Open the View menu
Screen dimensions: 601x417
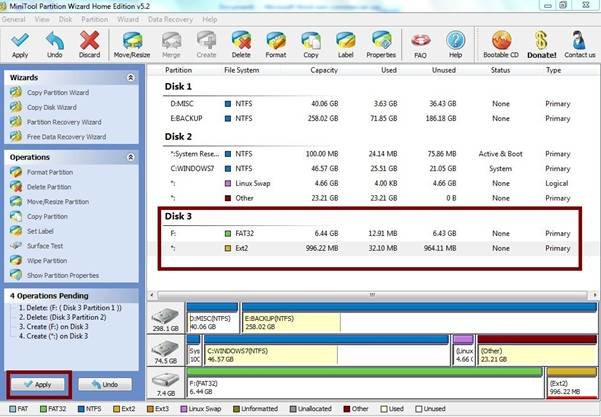click(x=42, y=20)
